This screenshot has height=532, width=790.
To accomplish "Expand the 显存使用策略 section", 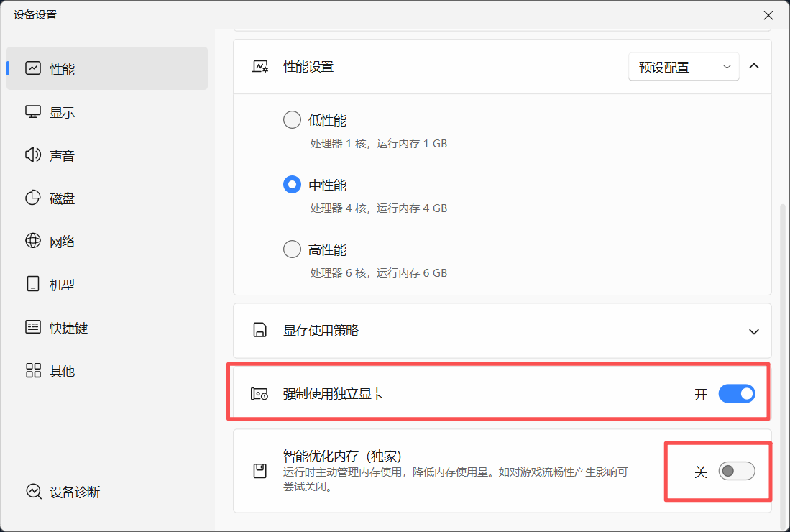I will [753, 331].
